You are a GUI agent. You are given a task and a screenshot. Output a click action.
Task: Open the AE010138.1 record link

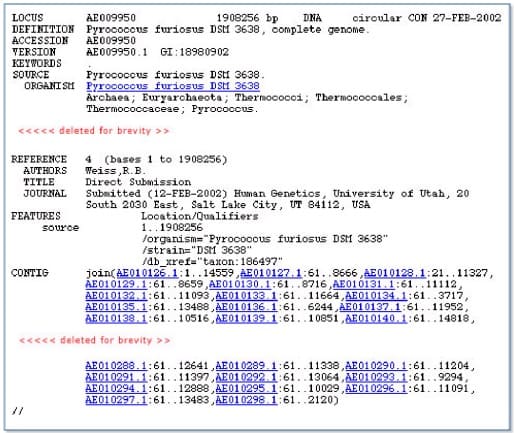[116, 318]
